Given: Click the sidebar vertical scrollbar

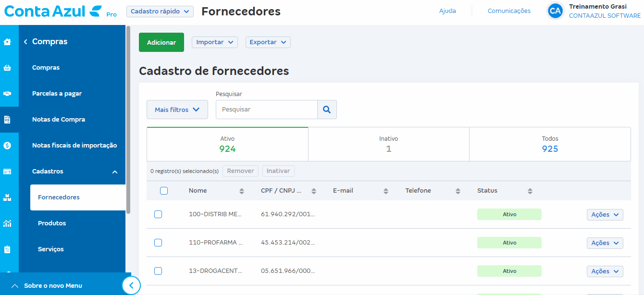Looking at the screenshot, I should (128, 120).
